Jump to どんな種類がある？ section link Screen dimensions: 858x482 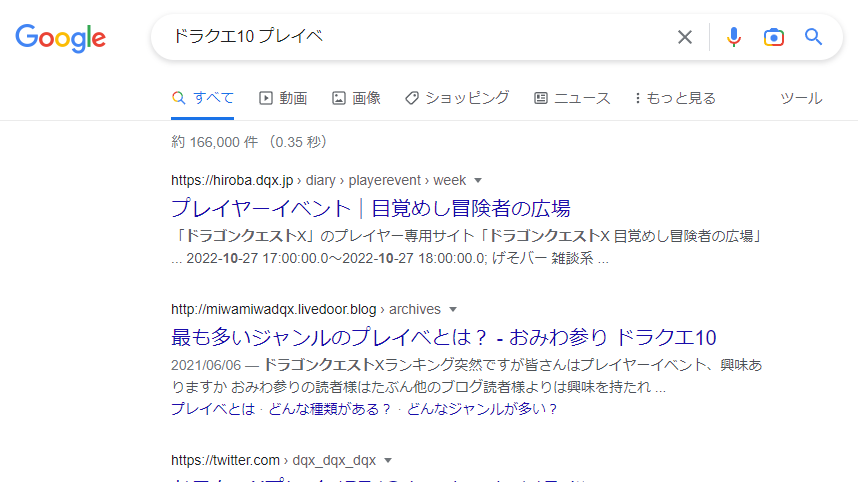tap(329, 409)
